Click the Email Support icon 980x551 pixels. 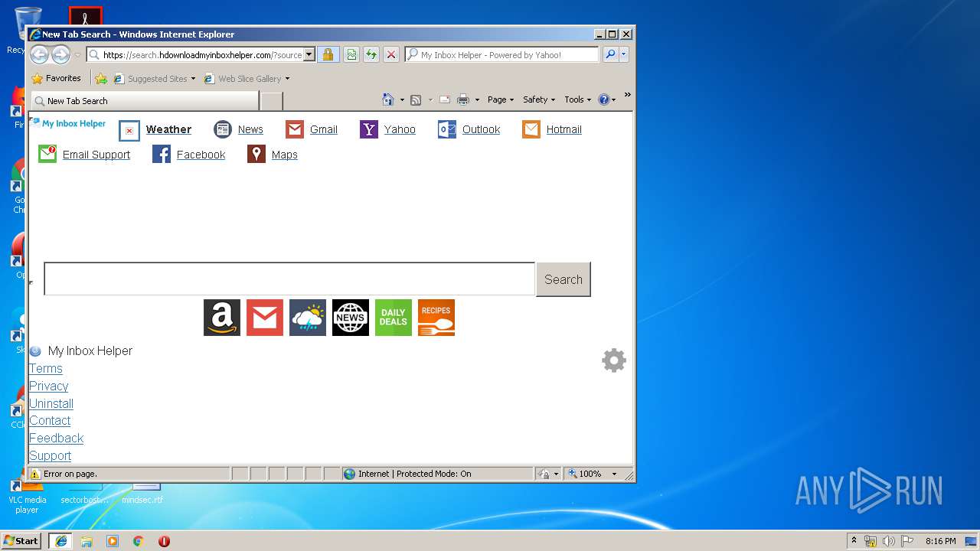pyautogui.click(x=47, y=154)
